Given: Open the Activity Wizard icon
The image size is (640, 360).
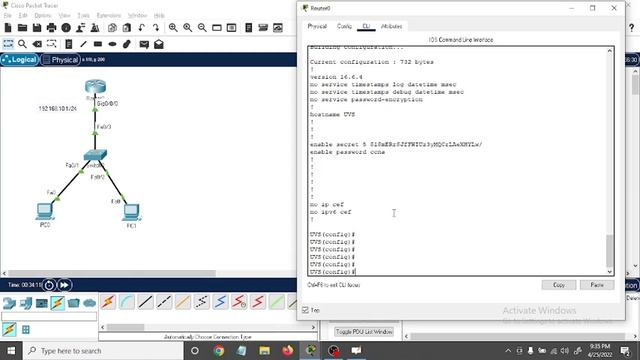Looking at the screenshot, I should (66, 28).
